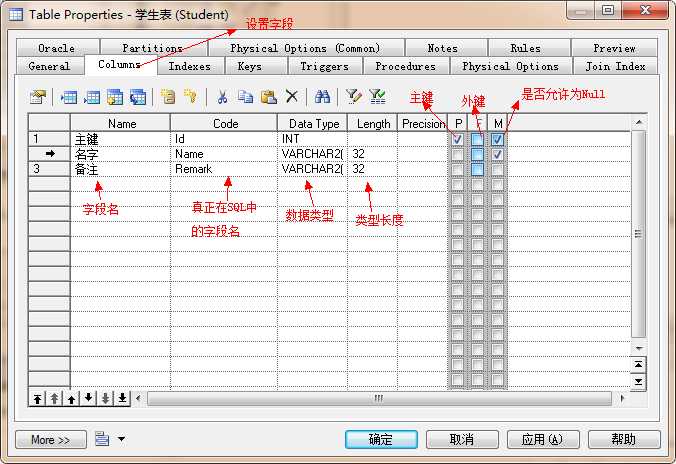Click the Insert a Row toolbar icon
This screenshot has height=464, width=676.
69,97
